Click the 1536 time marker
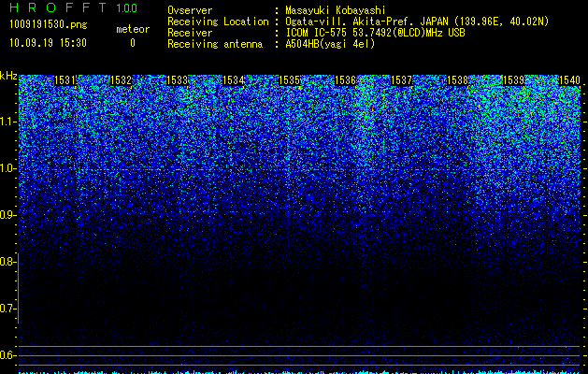588x374 pixels. (345, 80)
